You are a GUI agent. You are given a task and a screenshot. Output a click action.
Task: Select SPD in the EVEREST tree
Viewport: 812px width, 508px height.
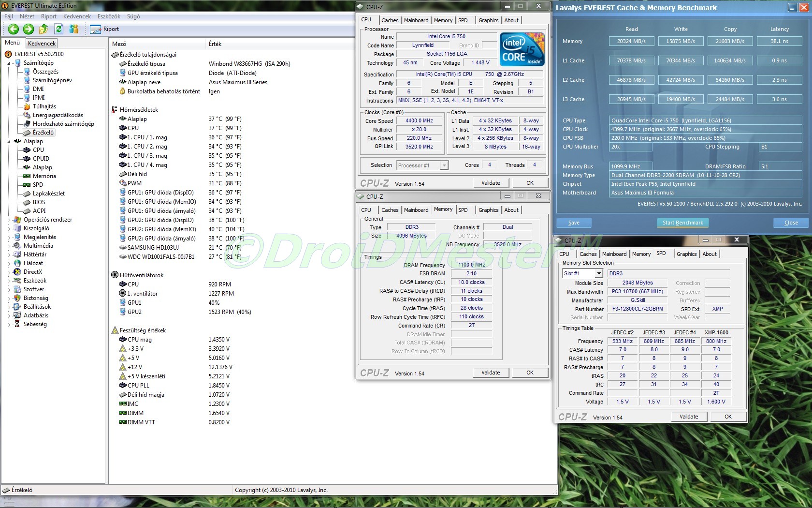(38, 185)
